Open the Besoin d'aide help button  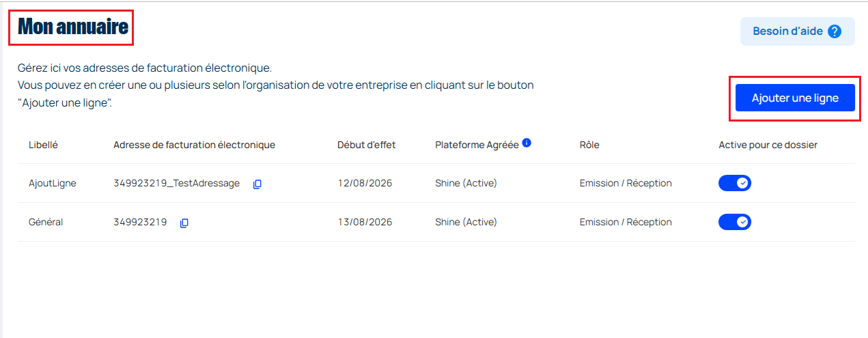pyautogui.click(x=797, y=31)
